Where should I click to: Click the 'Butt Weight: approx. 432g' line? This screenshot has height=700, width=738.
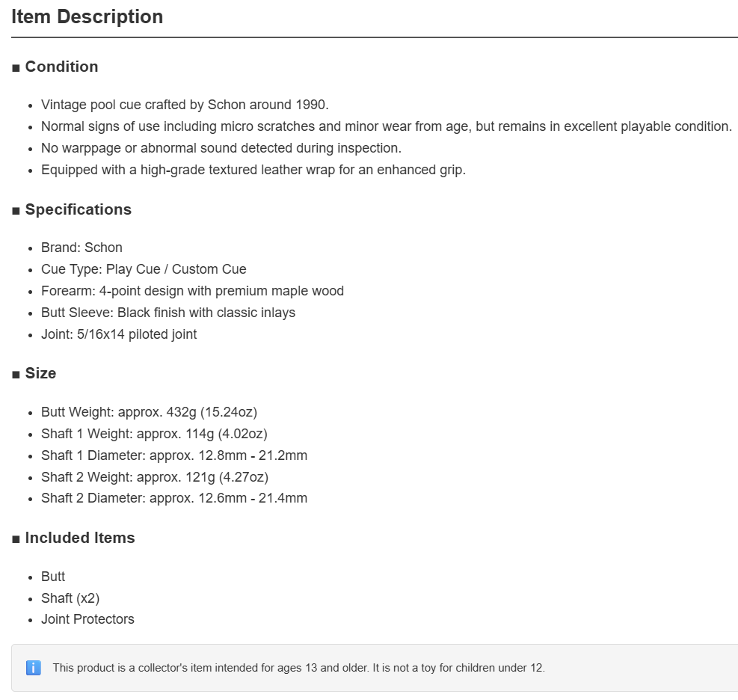(x=149, y=412)
